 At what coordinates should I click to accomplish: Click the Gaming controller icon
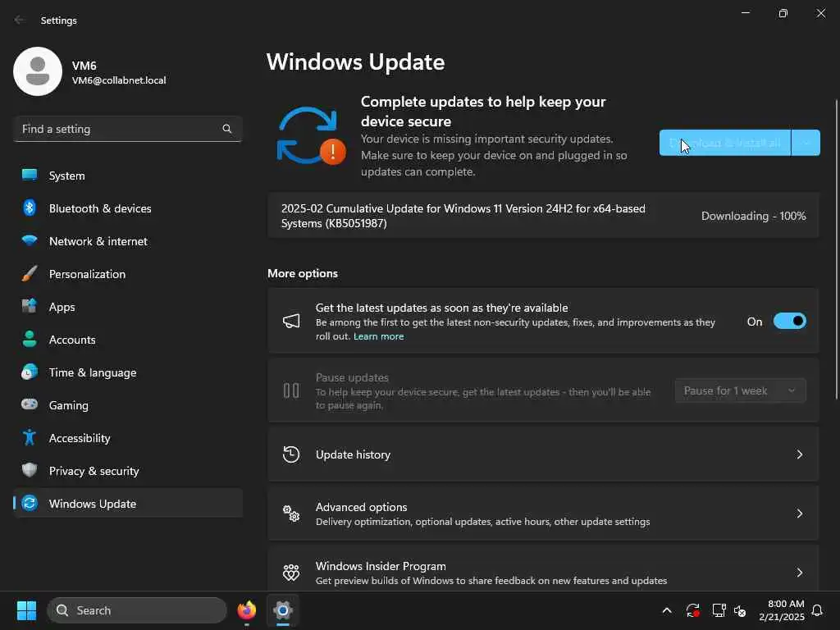(x=30, y=404)
